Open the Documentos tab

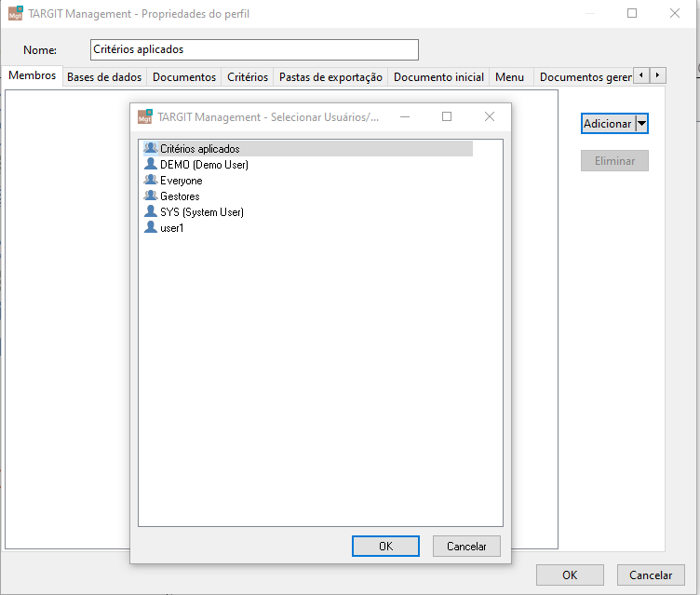point(184,77)
